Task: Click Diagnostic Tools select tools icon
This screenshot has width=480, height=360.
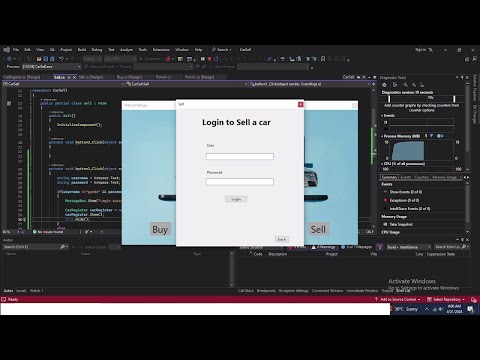Action: [x=395, y=85]
